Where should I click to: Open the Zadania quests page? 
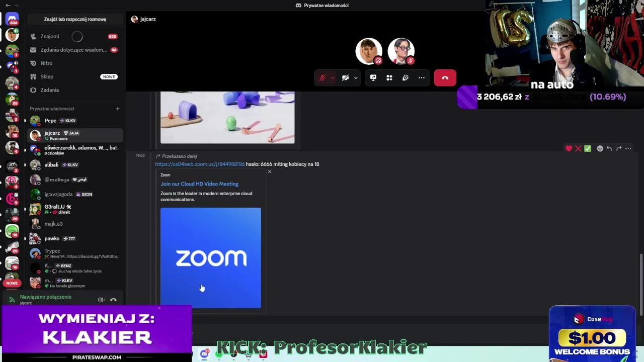(x=75, y=90)
